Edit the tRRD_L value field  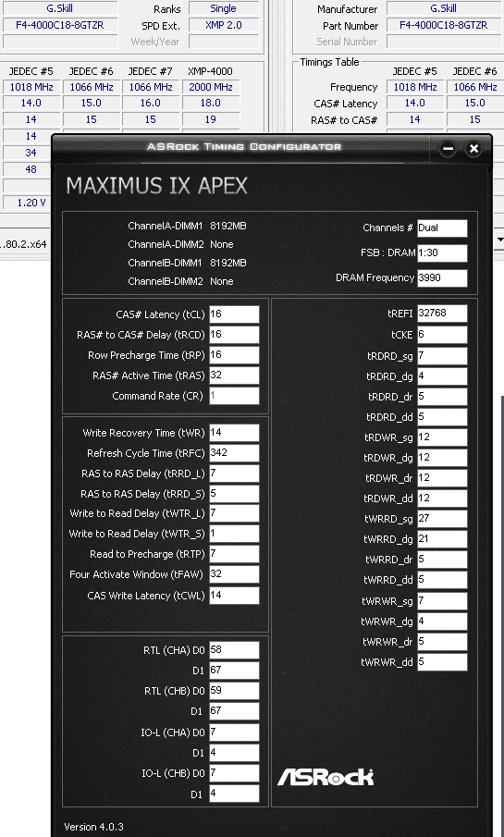tap(234, 473)
